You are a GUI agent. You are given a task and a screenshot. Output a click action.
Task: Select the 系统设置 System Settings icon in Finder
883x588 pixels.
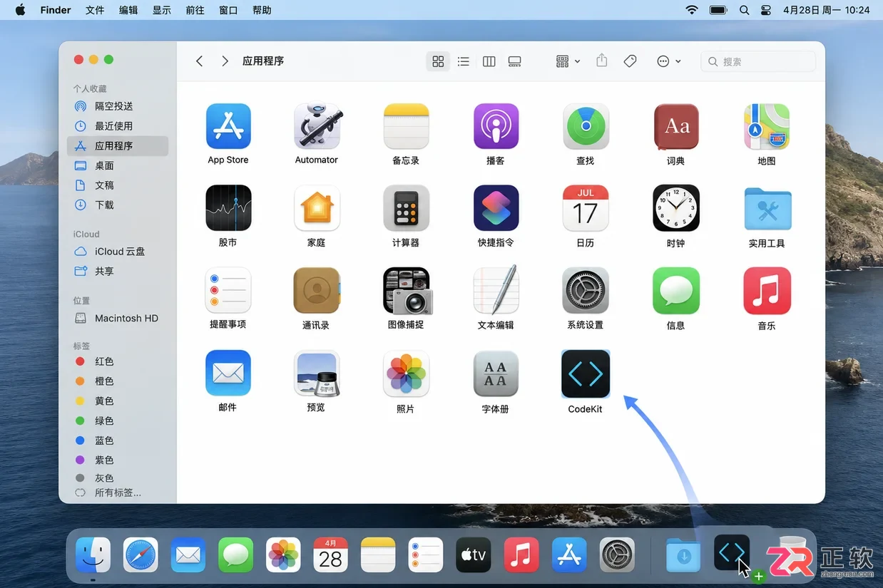tap(586, 290)
